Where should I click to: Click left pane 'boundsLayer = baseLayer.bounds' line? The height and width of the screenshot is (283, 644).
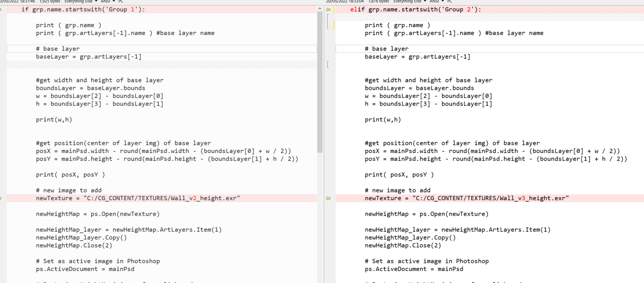point(90,88)
